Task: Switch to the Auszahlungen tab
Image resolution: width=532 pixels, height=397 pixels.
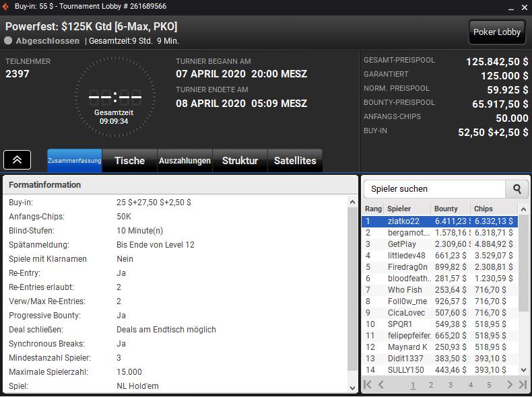Action: pos(184,161)
